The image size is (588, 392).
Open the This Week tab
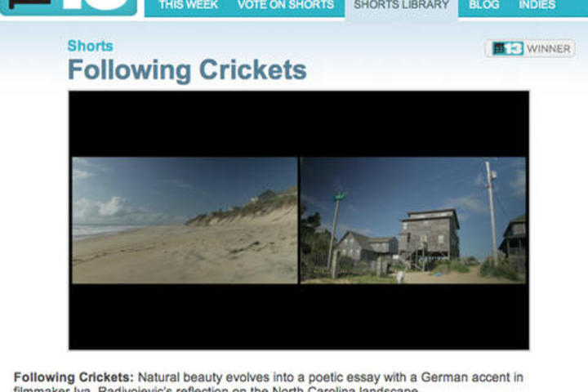tap(189, 5)
